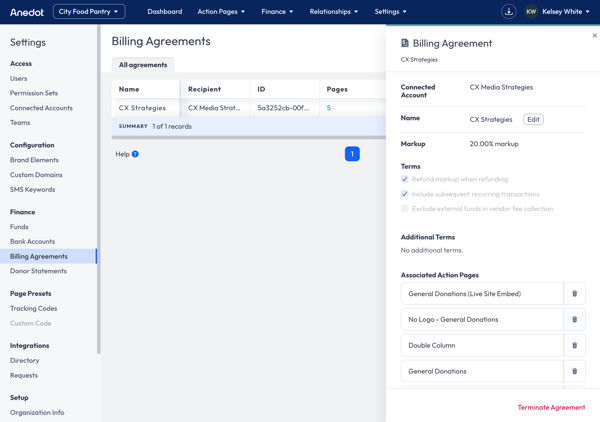Close the Billing Agreement panel
Viewport: 600px width, 422px height.
coord(594,35)
